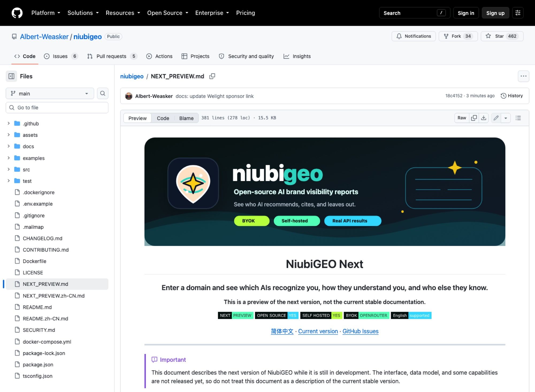Click the Sign up button

(495, 13)
